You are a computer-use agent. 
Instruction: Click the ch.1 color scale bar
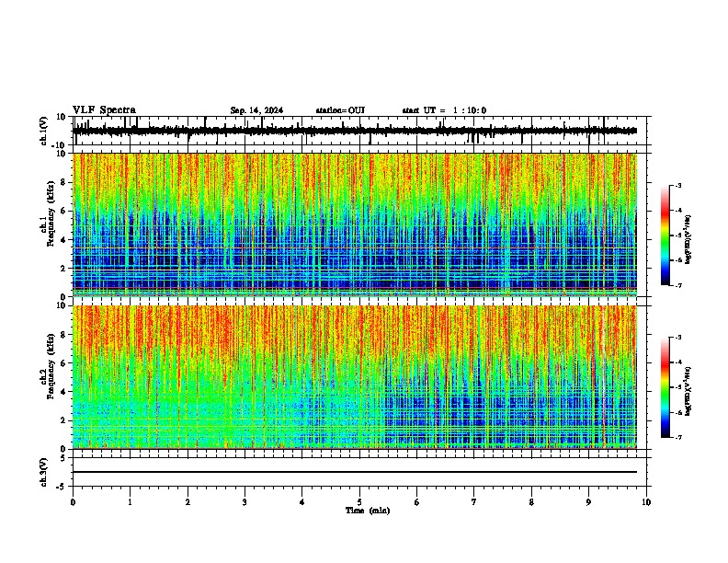(x=665, y=236)
